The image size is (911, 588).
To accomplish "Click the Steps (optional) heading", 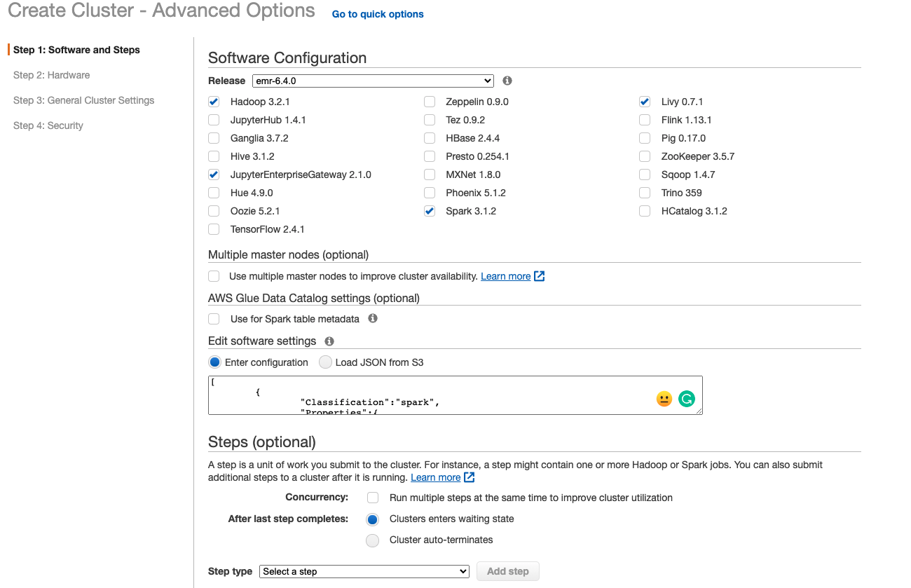I will (x=262, y=442).
